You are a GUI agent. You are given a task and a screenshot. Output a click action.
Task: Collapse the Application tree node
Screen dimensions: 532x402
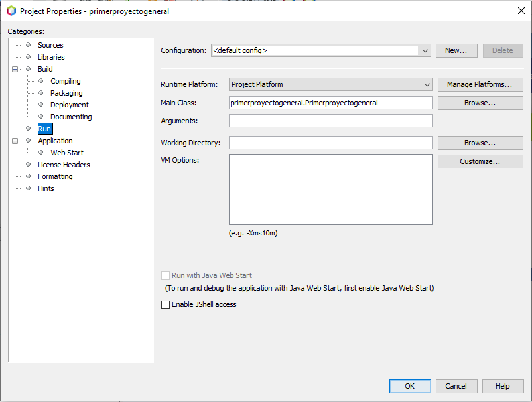coord(15,141)
